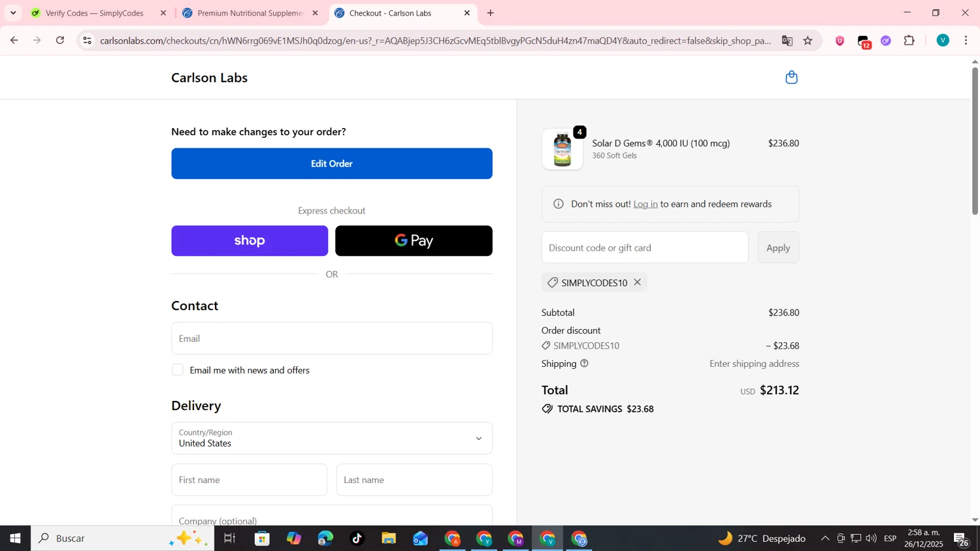The image size is (980, 551).
Task: Open the Chrome three-dot menu
Action: (966, 40)
